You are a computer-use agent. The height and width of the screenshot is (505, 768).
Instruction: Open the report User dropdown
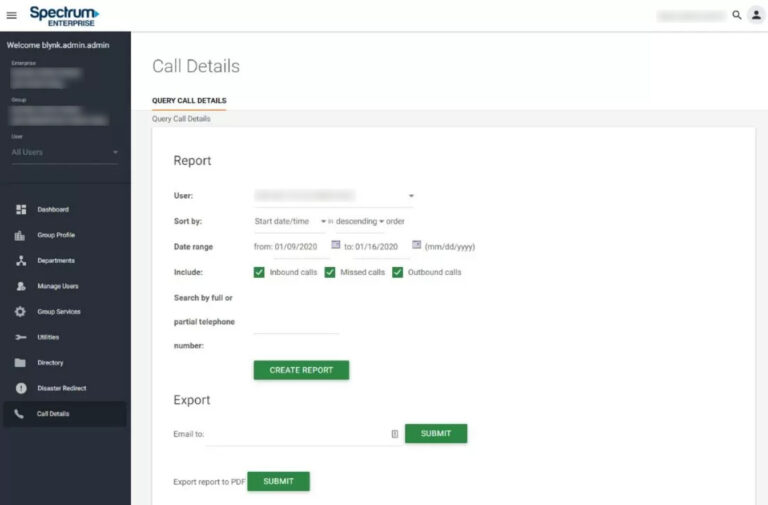(334, 196)
